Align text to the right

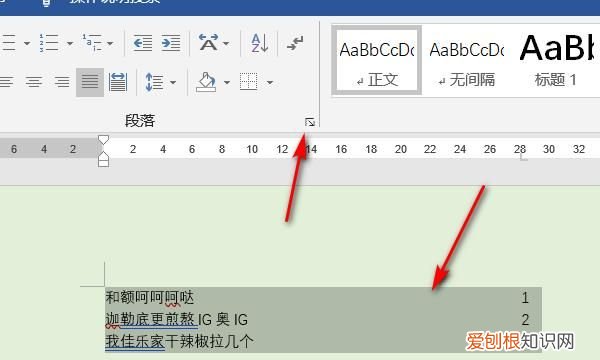pyautogui.click(x=62, y=82)
